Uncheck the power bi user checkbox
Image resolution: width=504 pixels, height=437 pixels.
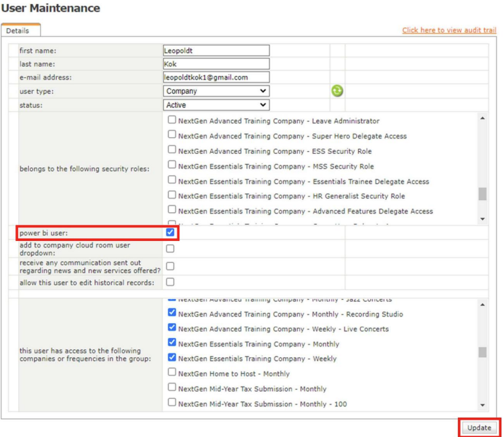pyautogui.click(x=171, y=233)
